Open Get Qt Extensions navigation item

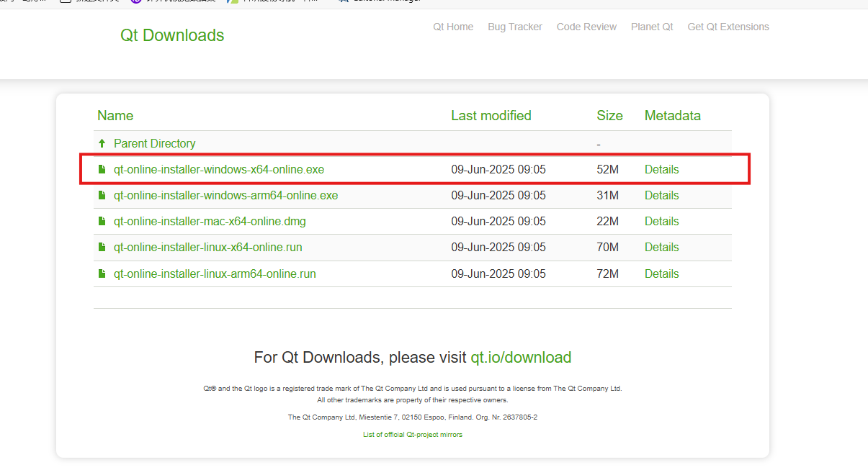click(x=728, y=27)
